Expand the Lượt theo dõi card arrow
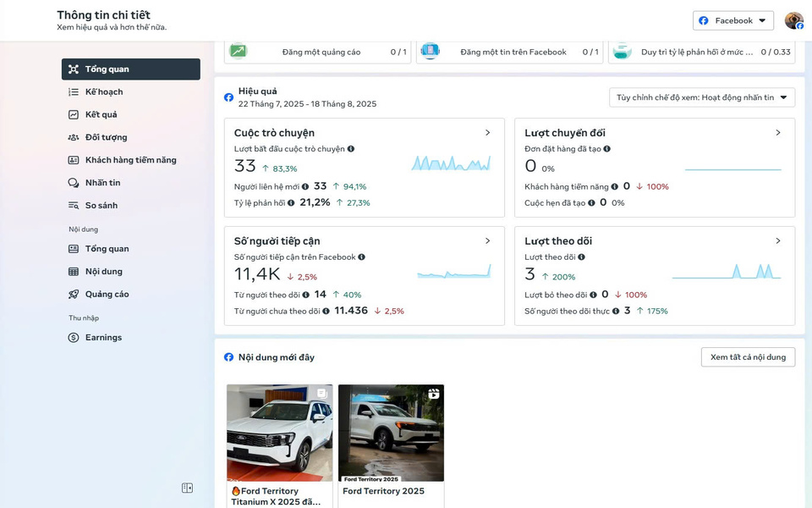812x508 pixels. (x=778, y=241)
